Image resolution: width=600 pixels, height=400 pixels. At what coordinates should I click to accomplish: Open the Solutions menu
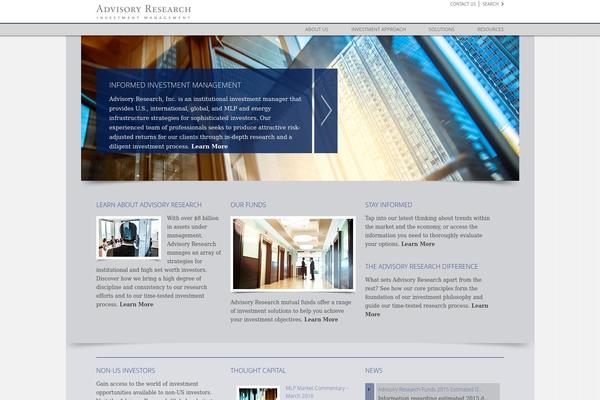point(441,29)
